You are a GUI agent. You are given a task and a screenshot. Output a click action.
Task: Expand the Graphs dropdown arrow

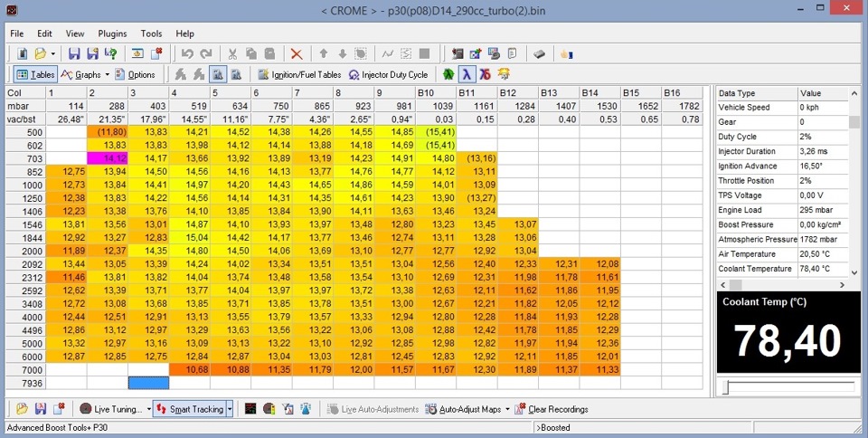click(107, 75)
